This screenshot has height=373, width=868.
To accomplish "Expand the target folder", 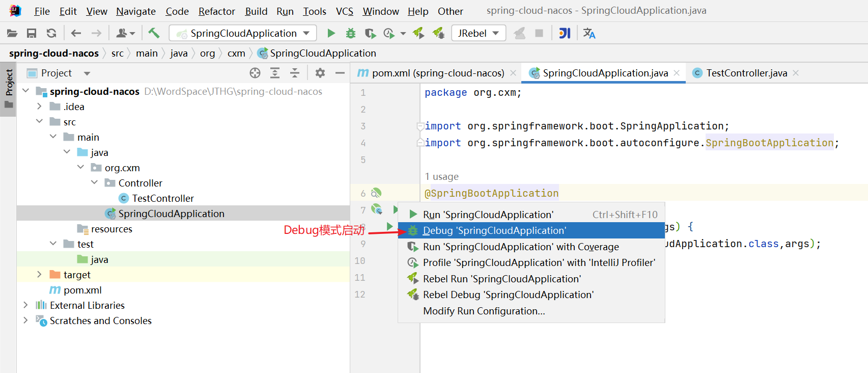I will tap(40, 274).
